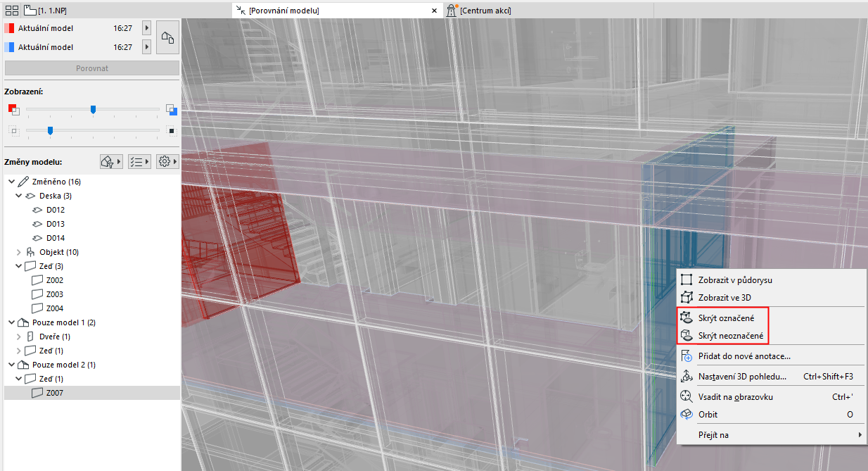Click the pencil icon beside Změněno
This screenshot has height=471, width=868.
click(x=23, y=182)
